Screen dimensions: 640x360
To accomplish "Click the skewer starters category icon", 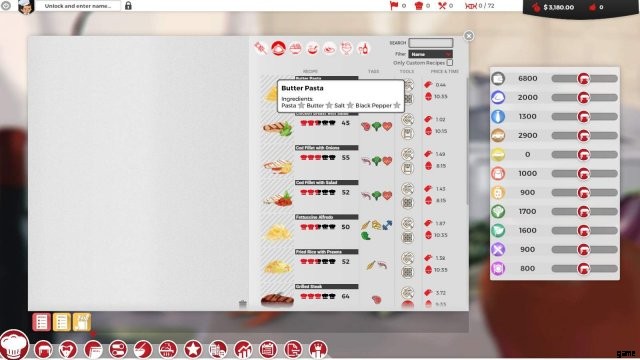I will tap(260, 48).
